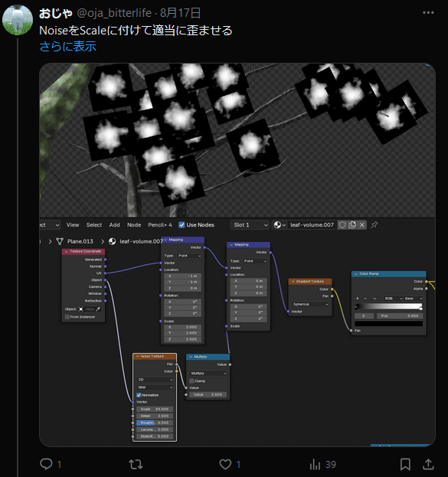The width and height of the screenshot is (448, 477).
Task: Open the Color Ramp Ease interpolation dropdown
Action: coord(413,299)
